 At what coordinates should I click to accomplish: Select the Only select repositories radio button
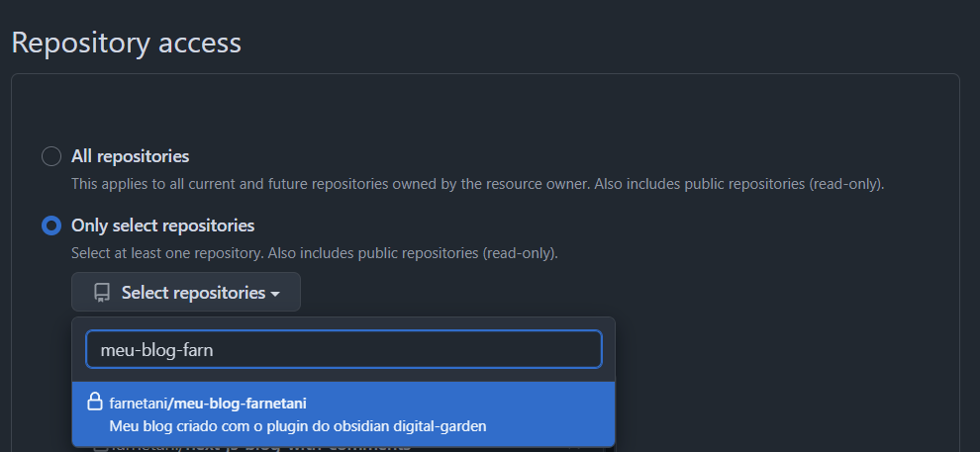click(x=51, y=226)
